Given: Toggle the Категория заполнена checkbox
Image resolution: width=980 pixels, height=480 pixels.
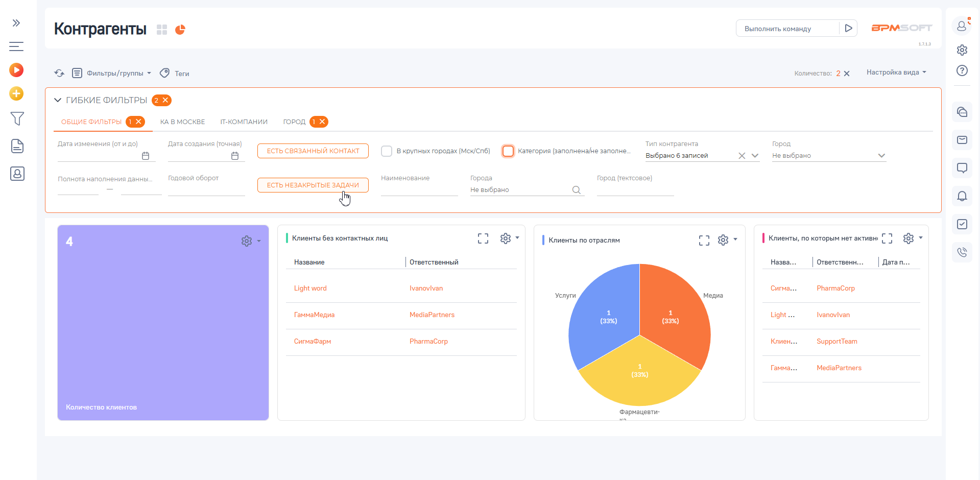Looking at the screenshot, I should click(508, 151).
